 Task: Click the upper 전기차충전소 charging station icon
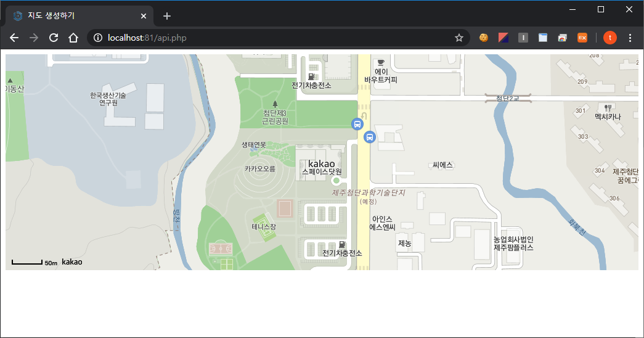(x=311, y=76)
